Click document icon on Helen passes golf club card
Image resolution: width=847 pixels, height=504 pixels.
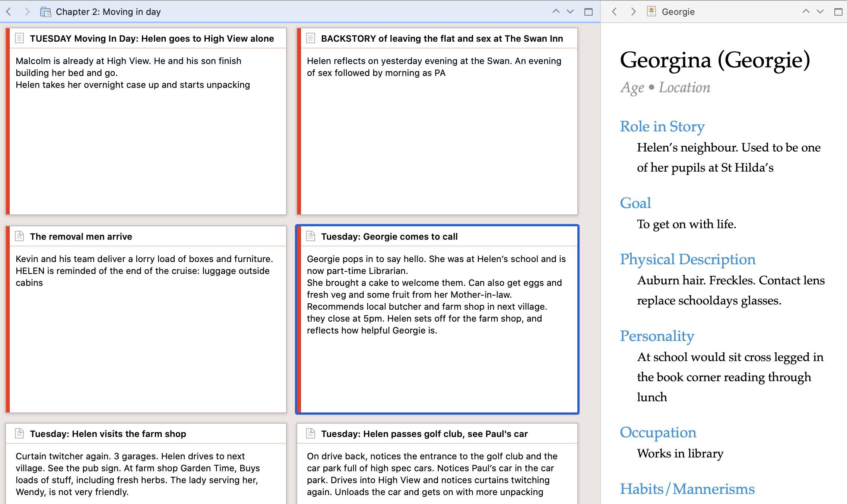pyautogui.click(x=311, y=433)
